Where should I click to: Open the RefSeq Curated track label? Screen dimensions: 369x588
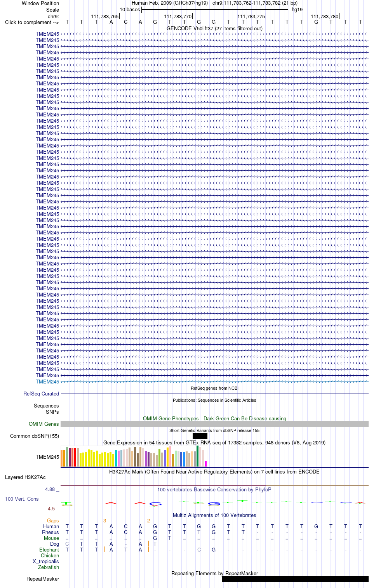[x=41, y=394]
